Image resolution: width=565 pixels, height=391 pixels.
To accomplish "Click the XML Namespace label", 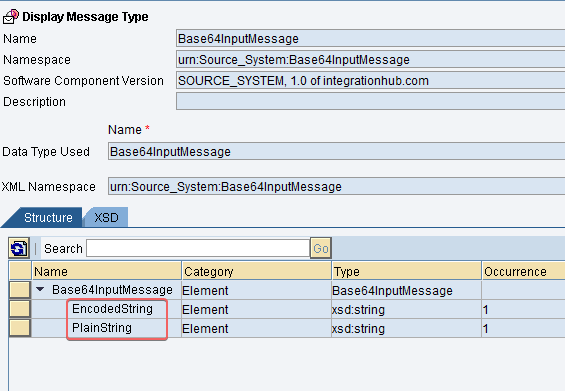I will pyautogui.click(x=49, y=187).
